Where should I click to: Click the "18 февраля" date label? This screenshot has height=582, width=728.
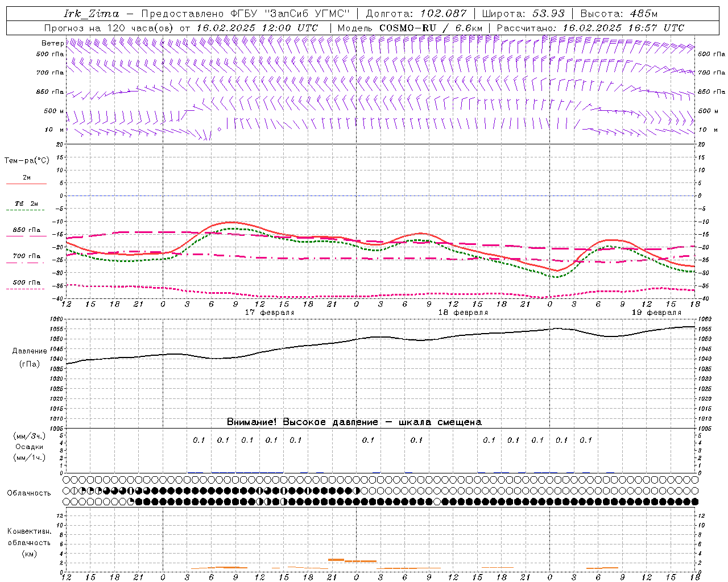(463, 313)
